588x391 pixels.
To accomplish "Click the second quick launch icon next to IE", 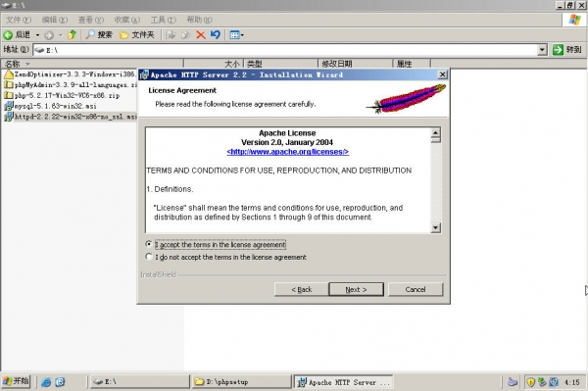I will [x=60, y=382].
